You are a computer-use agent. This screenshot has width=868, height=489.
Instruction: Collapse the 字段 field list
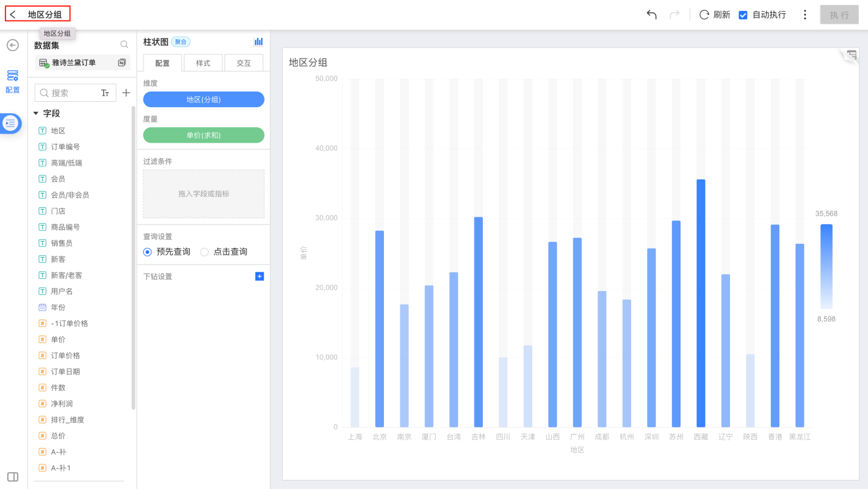36,113
